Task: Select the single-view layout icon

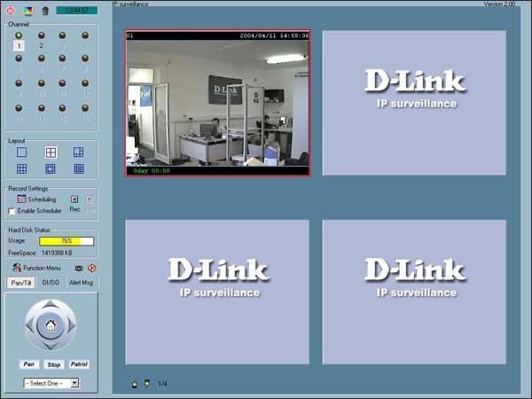Action: tap(21, 152)
